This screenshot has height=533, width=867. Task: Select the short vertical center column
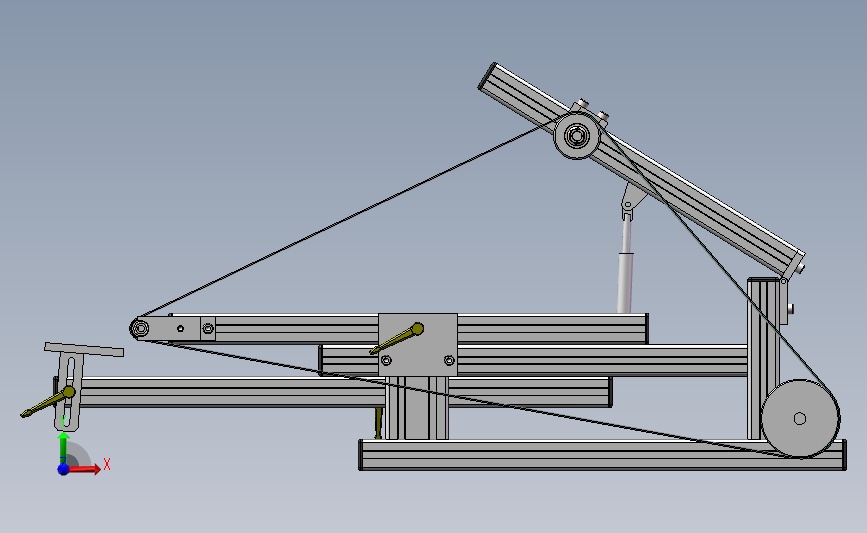point(416,408)
